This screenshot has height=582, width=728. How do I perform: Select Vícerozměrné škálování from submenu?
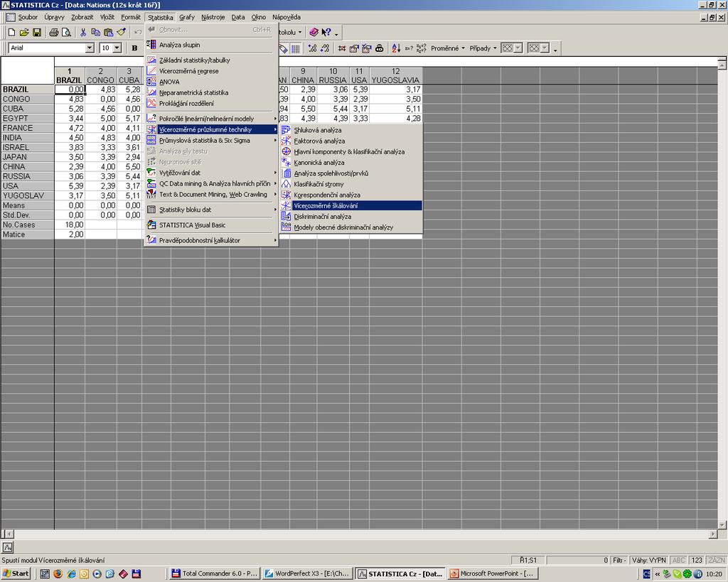[x=351, y=205]
